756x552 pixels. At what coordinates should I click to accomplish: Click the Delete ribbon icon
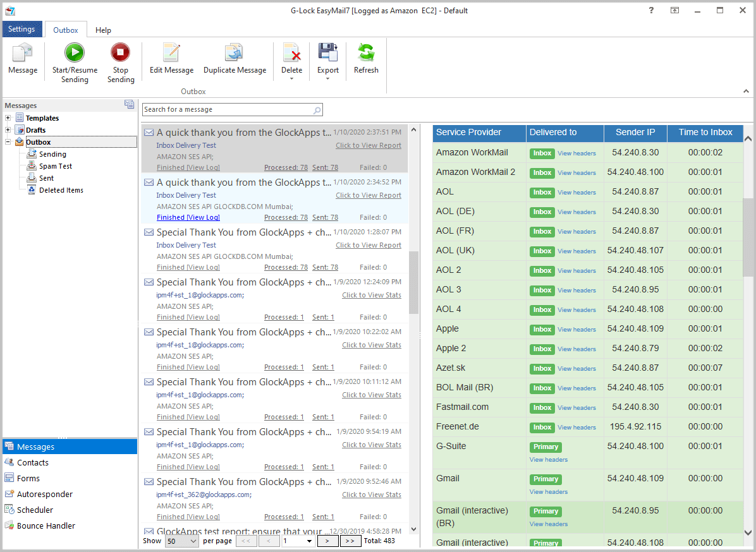coord(291,52)
